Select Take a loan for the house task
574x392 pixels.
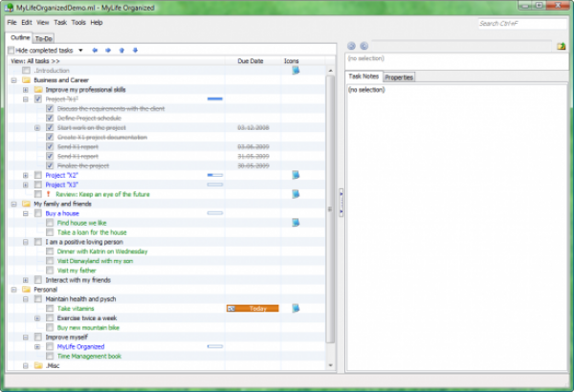[x=92, y=232]
